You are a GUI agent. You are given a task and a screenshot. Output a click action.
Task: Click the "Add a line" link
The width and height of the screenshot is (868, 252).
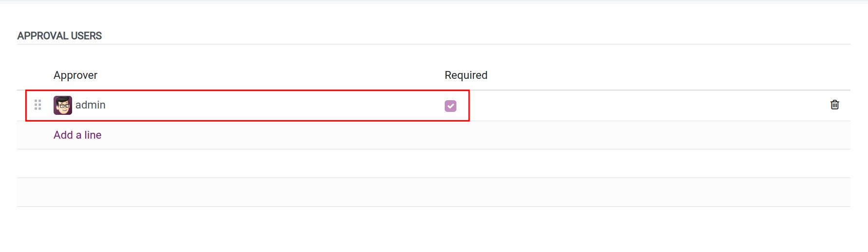tap(77, 135)
